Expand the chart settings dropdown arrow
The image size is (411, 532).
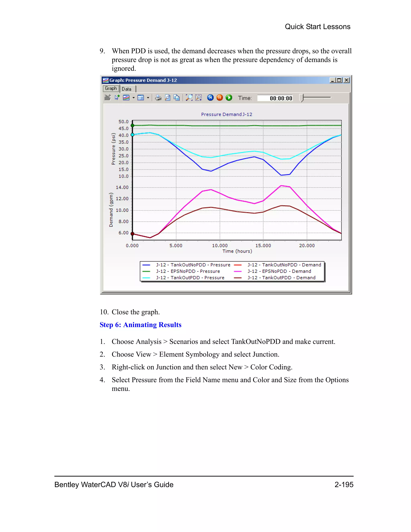point(148,98)
